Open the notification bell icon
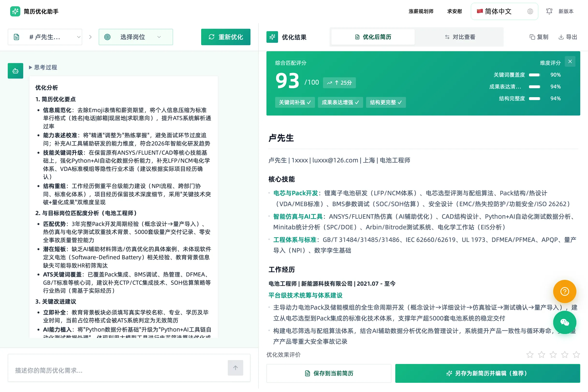 [x=549, y=11]
